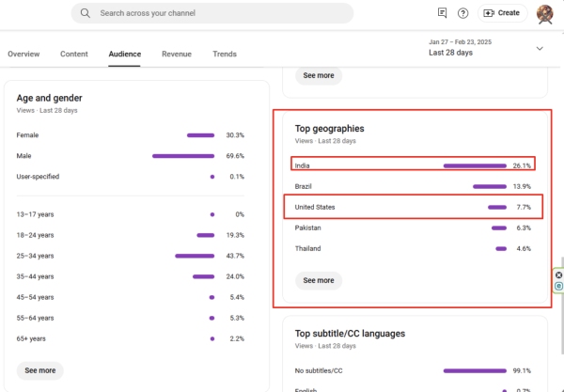Switch to the Content tab
Image resolution: width=564 pixels, height=392 pixels.
tap(74, 55)
